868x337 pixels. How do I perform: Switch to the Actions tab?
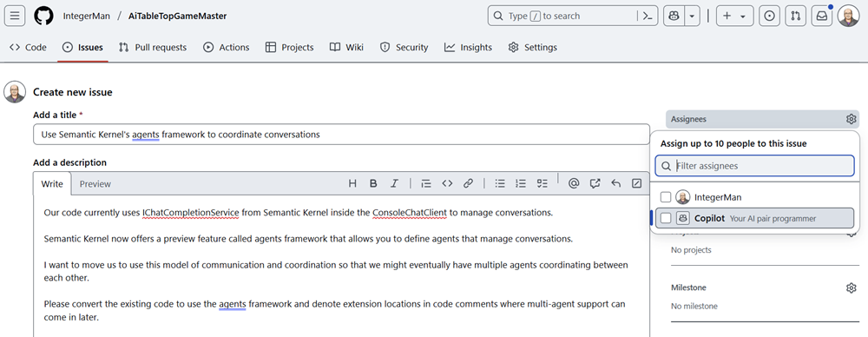pos(227,47)
